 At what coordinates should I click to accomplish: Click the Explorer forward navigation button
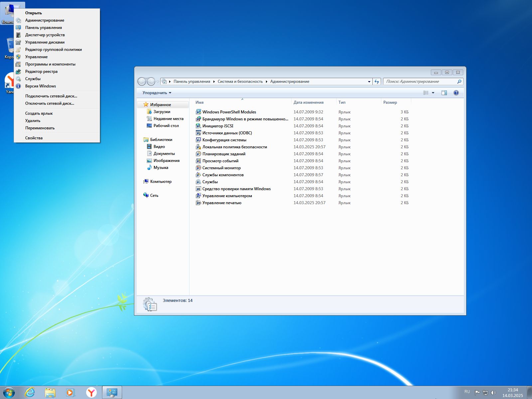point(151,81)
